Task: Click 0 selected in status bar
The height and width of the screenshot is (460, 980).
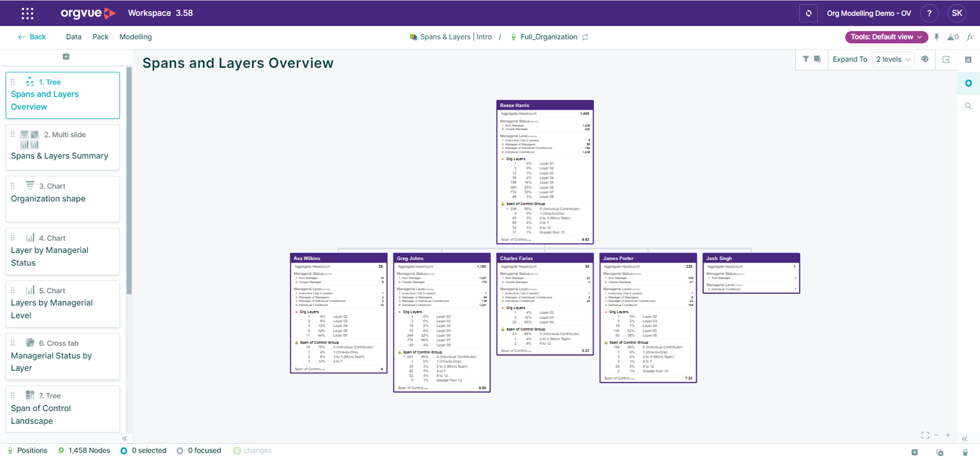Action: point(144,451)
